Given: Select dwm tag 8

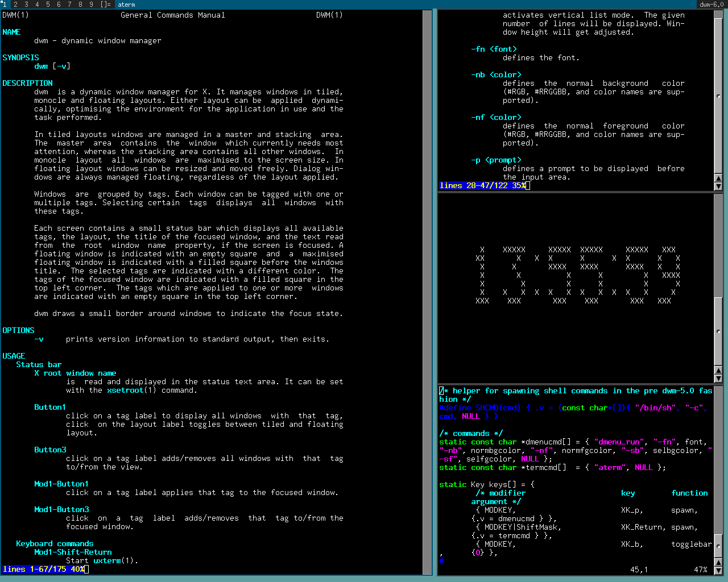Looking at the screenshot, I should click(80, 5).
